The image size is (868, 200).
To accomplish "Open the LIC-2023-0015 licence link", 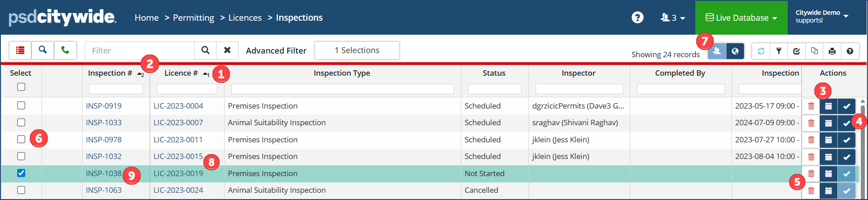I will coord(178,156).
